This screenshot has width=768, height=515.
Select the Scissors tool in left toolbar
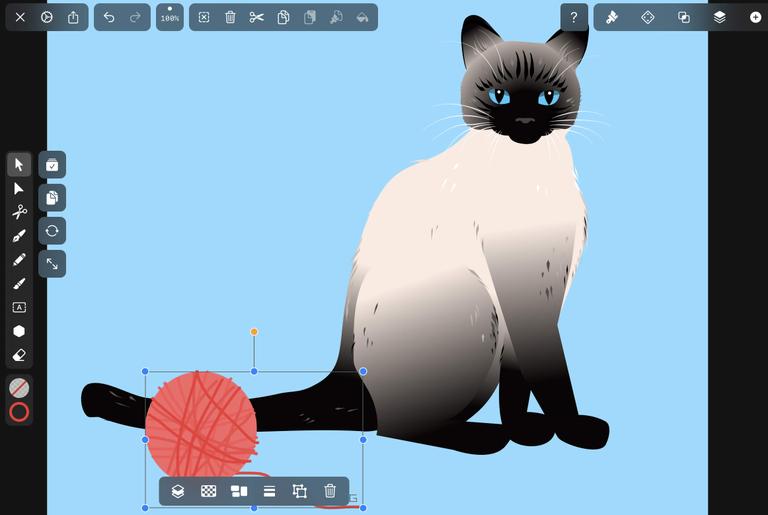coord(19,212)
